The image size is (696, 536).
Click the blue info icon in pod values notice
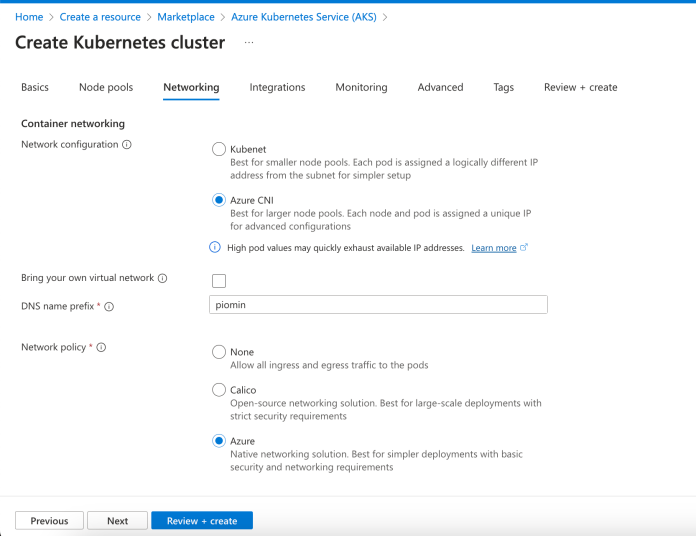pyautogui.click(x=214, y=247)
